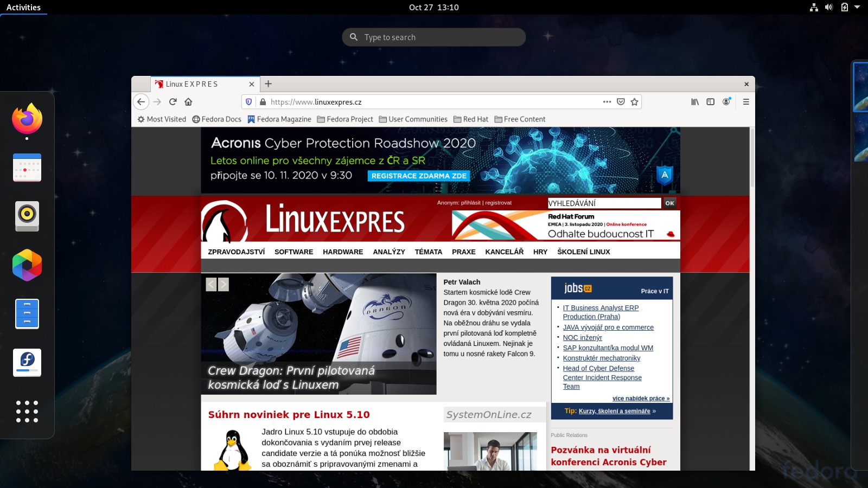The image size is (868, 488).
Task: Bookmark this page with star
Action: tap(635, 101)
